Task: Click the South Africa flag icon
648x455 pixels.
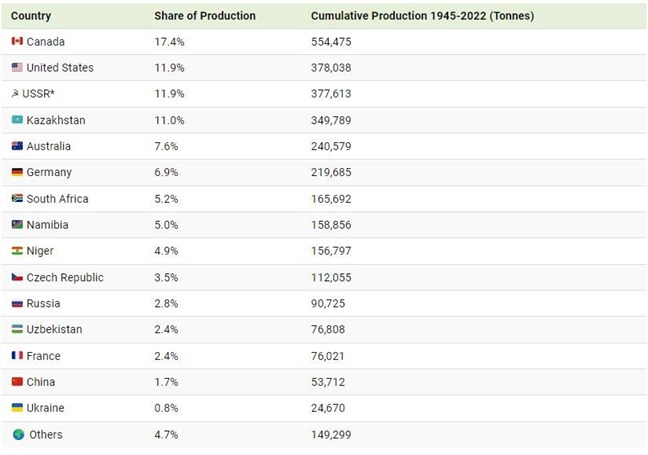Action: 17,198
